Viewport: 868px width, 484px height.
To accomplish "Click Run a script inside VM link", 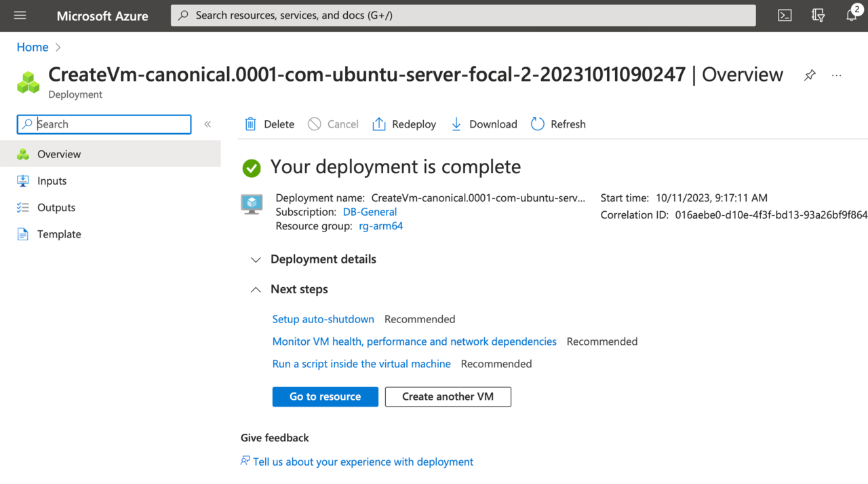I will [361, 364].
